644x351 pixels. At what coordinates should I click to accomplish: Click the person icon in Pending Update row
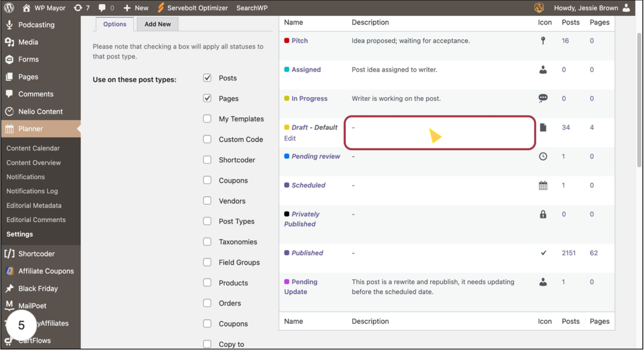[x=543, y=282]
